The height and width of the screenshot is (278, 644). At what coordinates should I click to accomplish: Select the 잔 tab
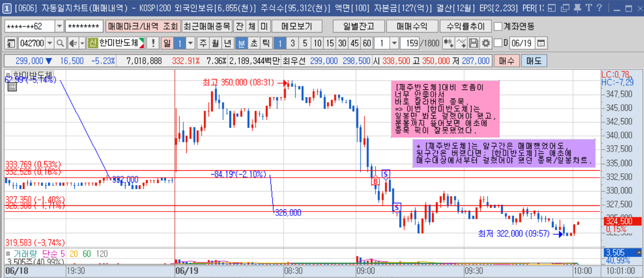coord(239,26)
